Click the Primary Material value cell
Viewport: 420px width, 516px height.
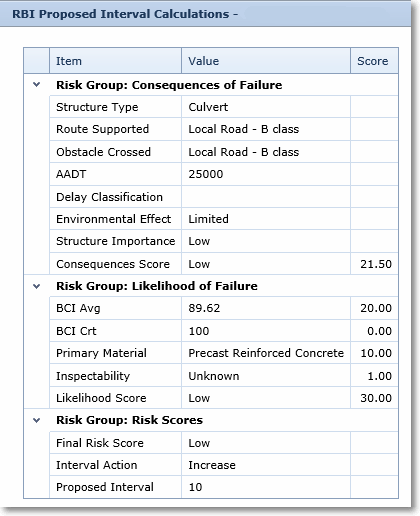pos(266,353)
